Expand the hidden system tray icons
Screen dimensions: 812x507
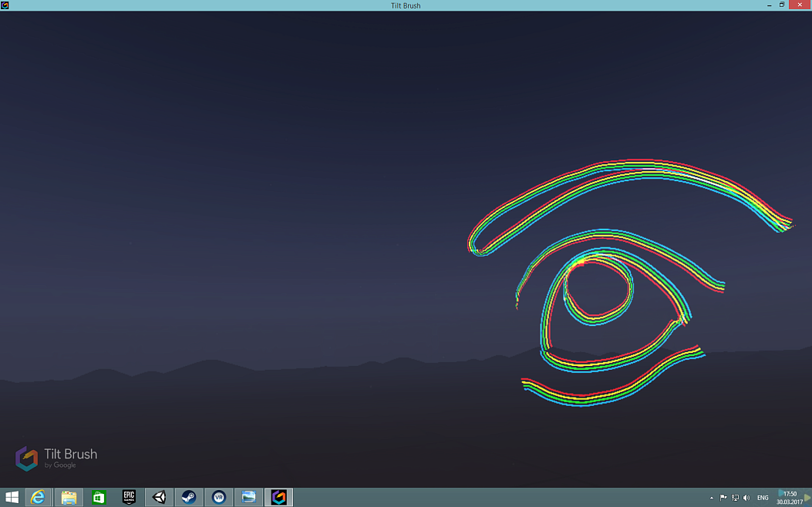point(711,499)
